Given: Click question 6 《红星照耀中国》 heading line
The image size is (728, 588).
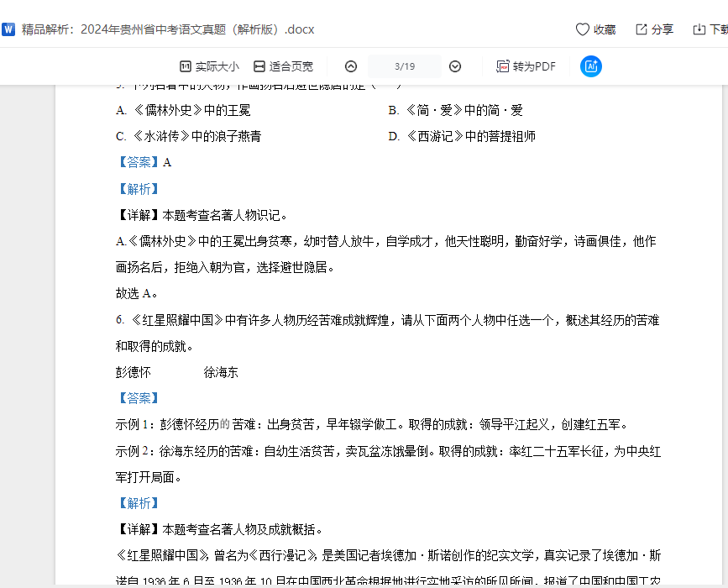Looking at the screenshot, I should coord(388,321).
